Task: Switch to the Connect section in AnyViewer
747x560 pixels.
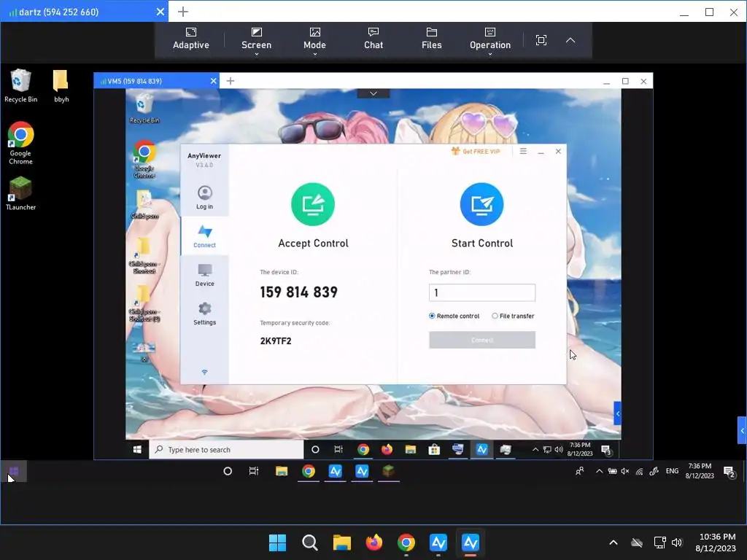Action: pyautogui.click(x=204, y=236)
